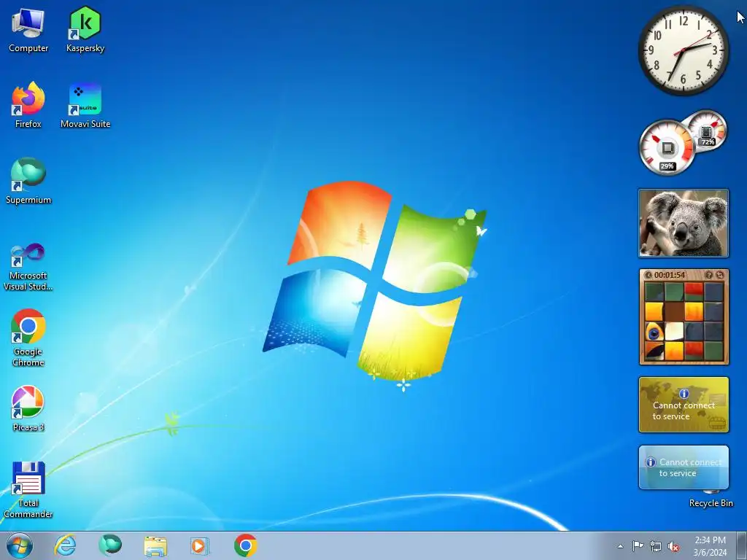747x560 pixels.
Task: Pause the picture puzzle timer
Action: (648, 275)
